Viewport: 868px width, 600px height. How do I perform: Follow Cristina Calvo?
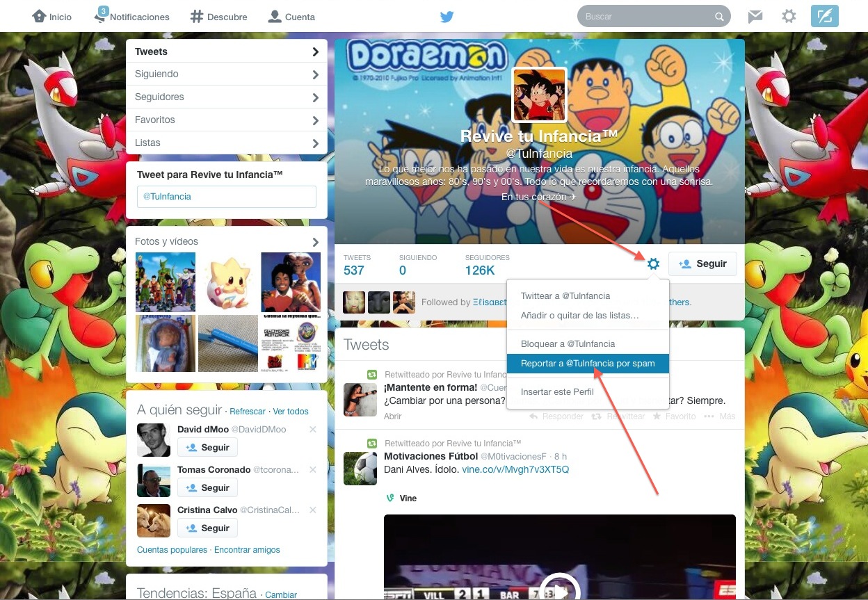click(207, 528)
